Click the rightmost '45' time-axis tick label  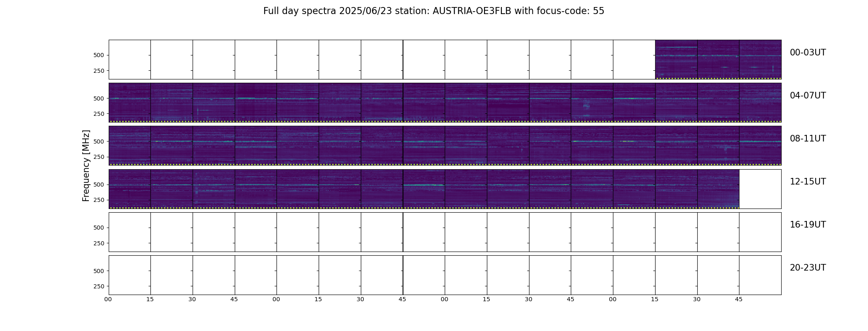click(x=739, y=300)
